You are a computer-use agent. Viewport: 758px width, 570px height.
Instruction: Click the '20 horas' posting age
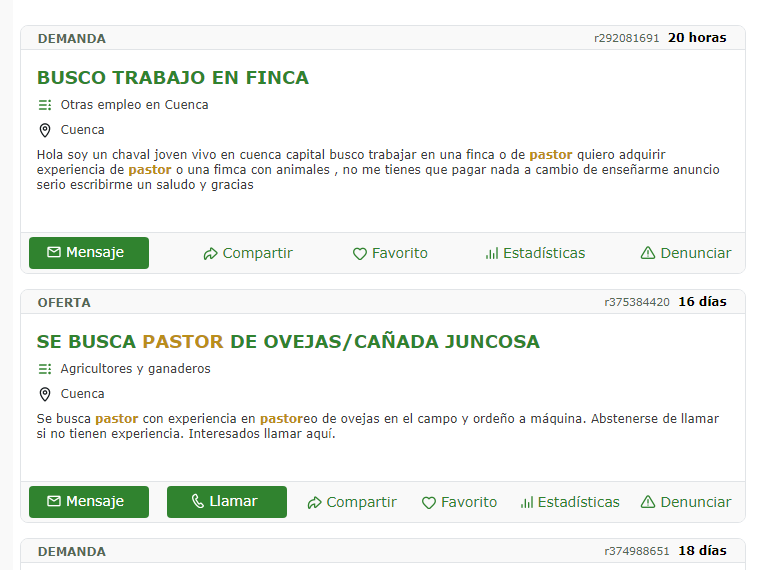pyautogui.click(x=697, y=38)
